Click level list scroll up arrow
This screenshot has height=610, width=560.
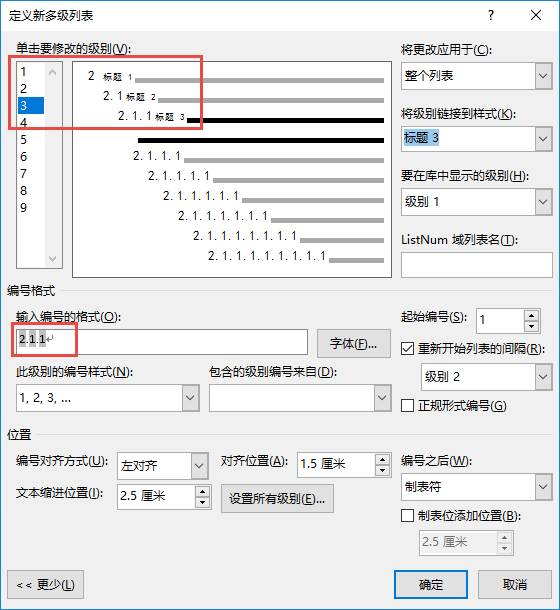pos(53,72)
